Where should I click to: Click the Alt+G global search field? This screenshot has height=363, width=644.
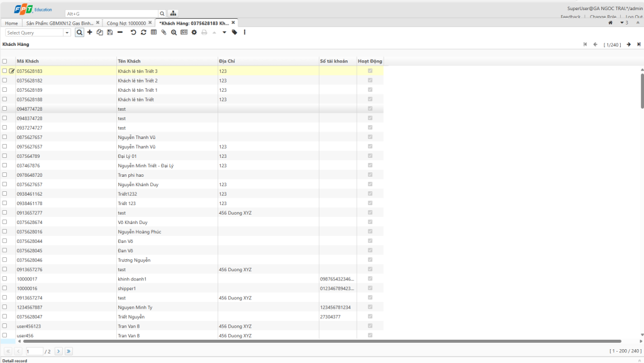click(111, 13)
